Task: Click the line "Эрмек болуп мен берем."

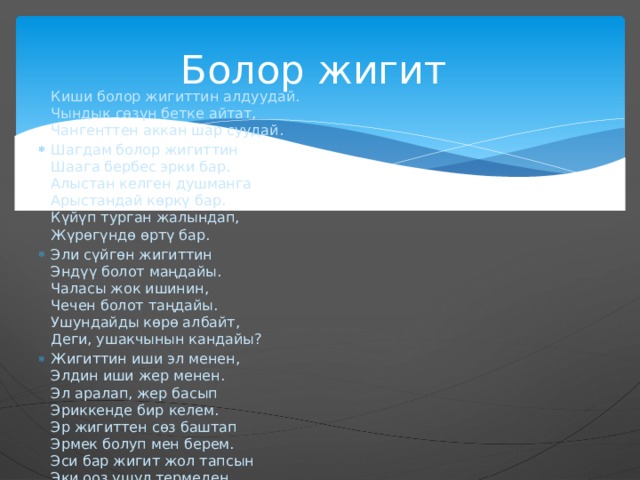Action: (x=142, y=444)
